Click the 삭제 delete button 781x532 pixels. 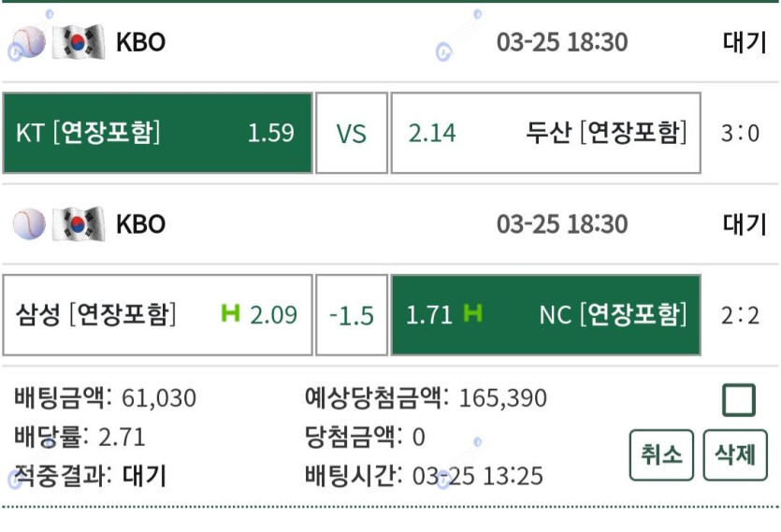coord(735,454)
